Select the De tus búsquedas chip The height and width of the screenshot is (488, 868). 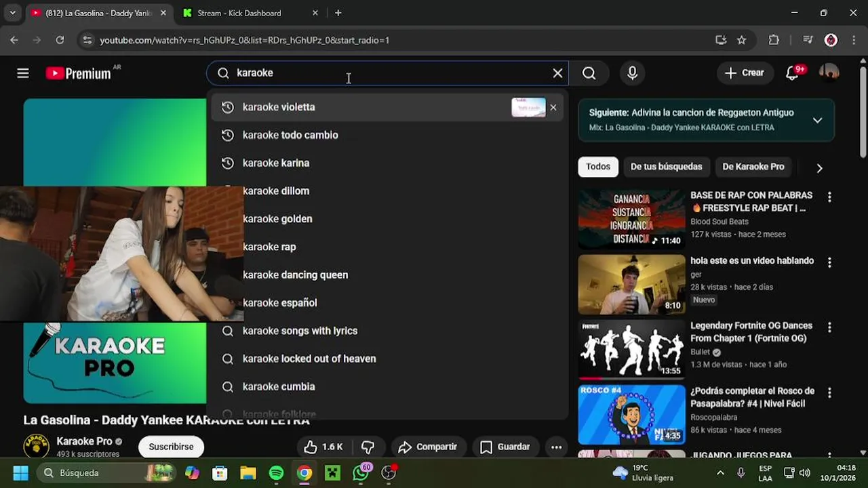(666, 167)
